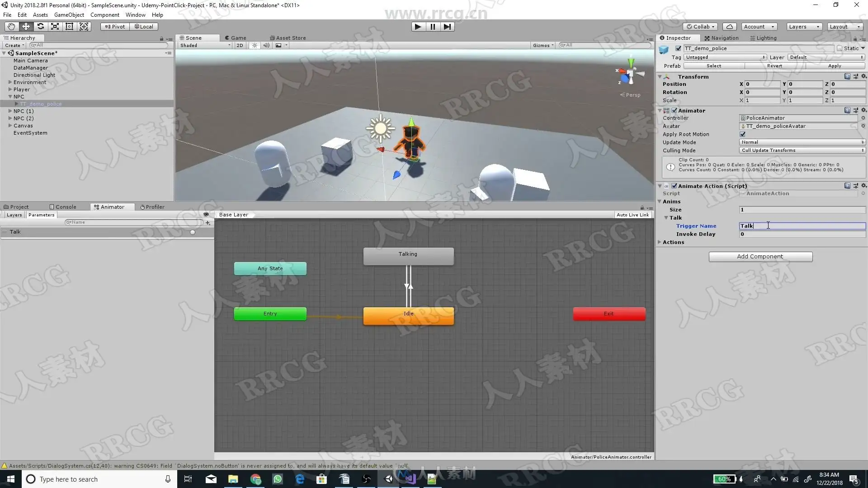The width and height of the screenshot is (868, 488).
Task: Open Transform component settings gear
Action: (x=863, y=76)
